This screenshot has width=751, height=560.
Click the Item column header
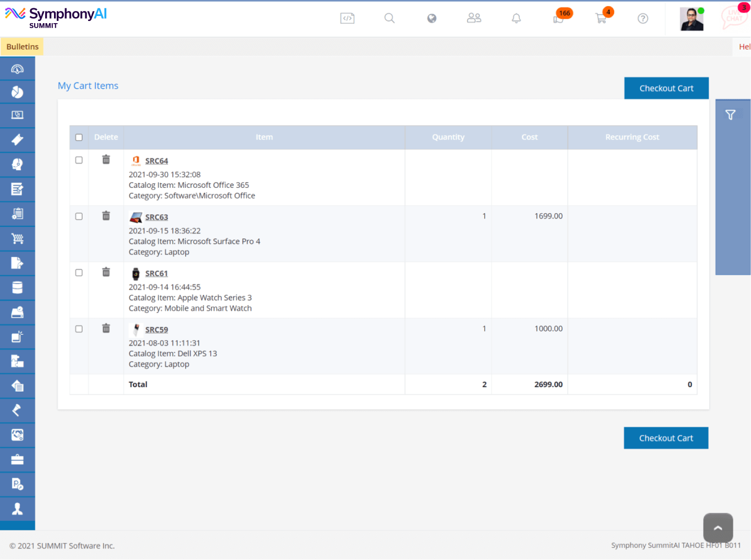coord(264,137)
